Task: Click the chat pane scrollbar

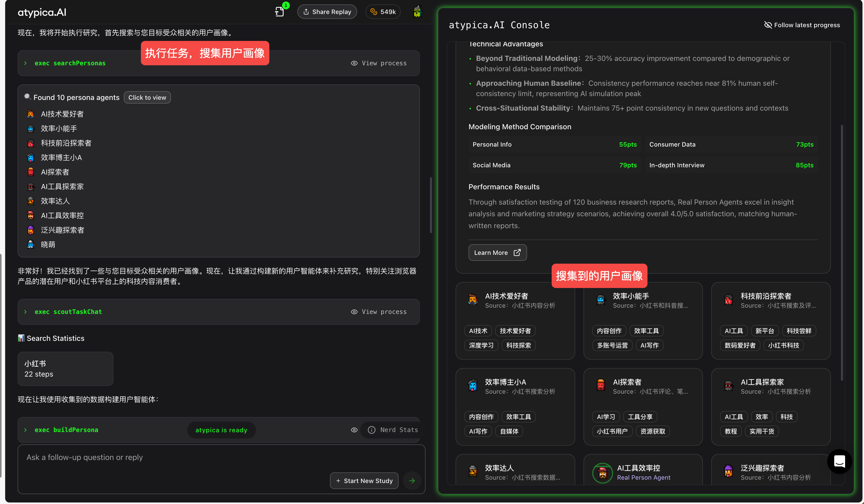Action: (431, 205)
